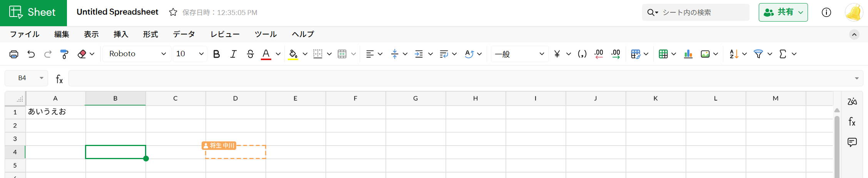Click the increase decimal places icon

(616, 54)
